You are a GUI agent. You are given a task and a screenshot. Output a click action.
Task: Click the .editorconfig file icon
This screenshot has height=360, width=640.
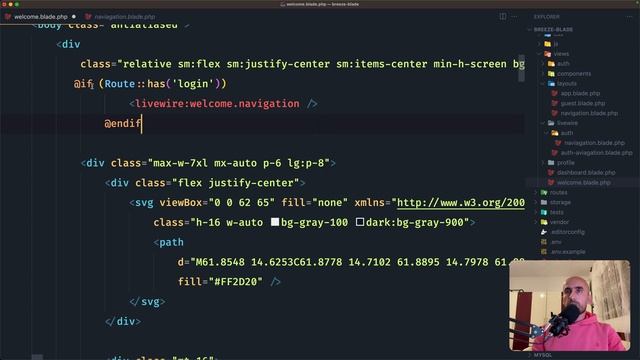pos(544,232)
